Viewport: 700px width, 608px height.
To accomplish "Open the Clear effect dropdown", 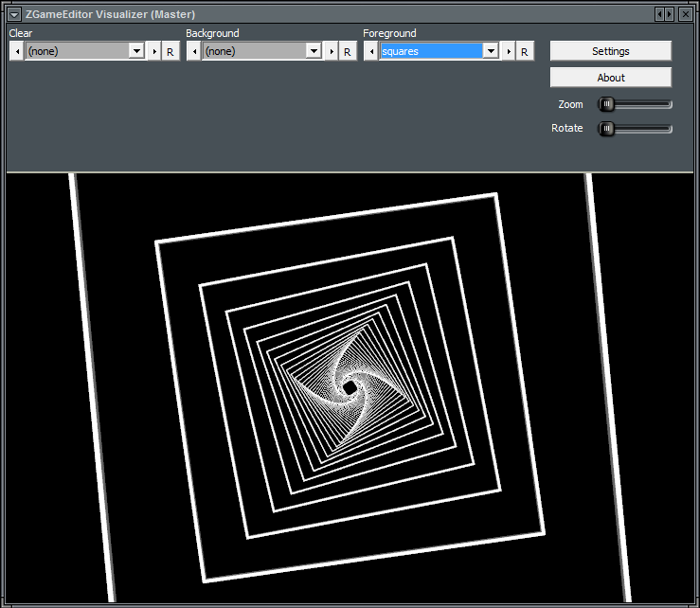I will pyautogui.click(x=136, y=51).
